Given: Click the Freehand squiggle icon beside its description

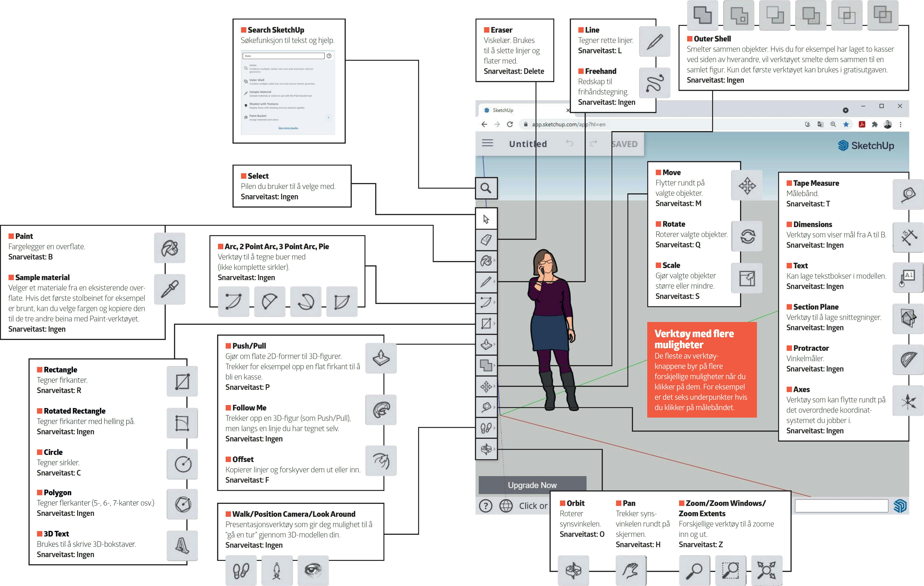Looking at the screenshot, I should click(x=655, y=83).
